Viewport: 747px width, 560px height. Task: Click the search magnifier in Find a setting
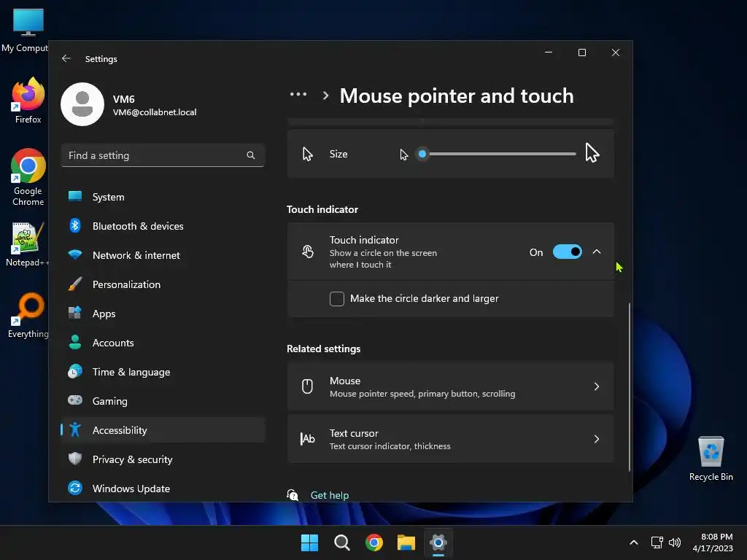coord(251,155)
